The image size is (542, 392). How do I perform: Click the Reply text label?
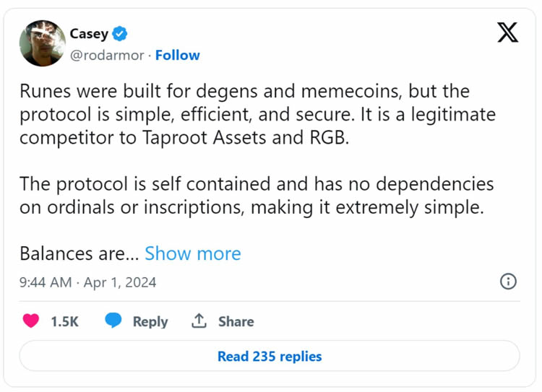pos(150,322)
